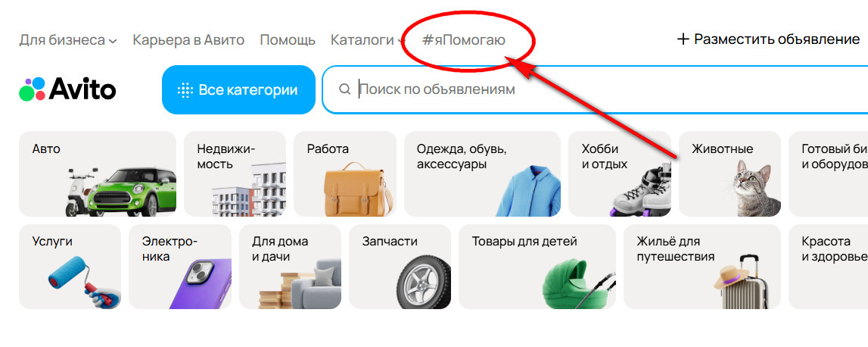Image resolution: width=868 pixels, height=347 pixels.
Task: Go to Карьера в Авито
Action: click(x=188, y=40)
